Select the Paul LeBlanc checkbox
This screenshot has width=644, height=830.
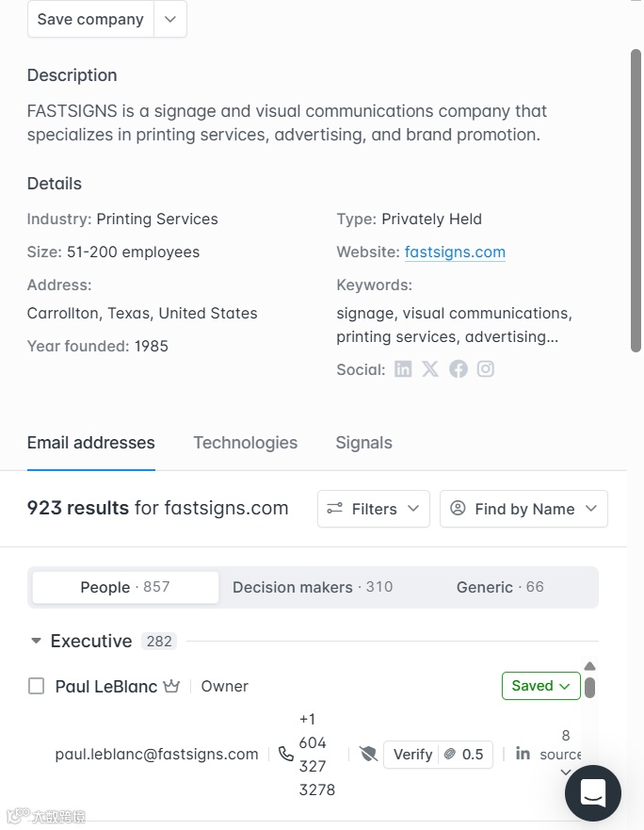click(x=36, y=686)
